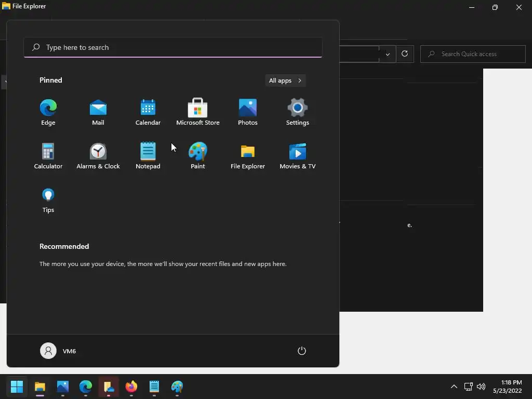Launch the Photos app
Screen dimensions: 532x399
click(x=248, y=112)
